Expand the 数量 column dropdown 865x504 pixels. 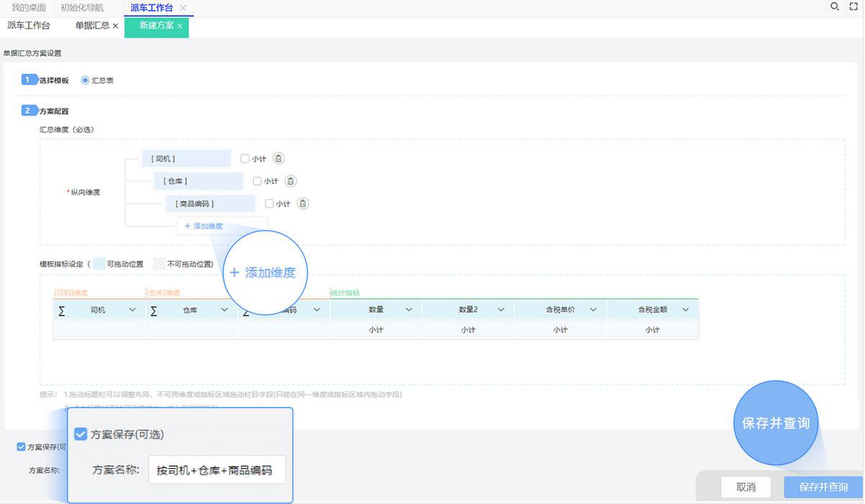click(x=408, y=310)
